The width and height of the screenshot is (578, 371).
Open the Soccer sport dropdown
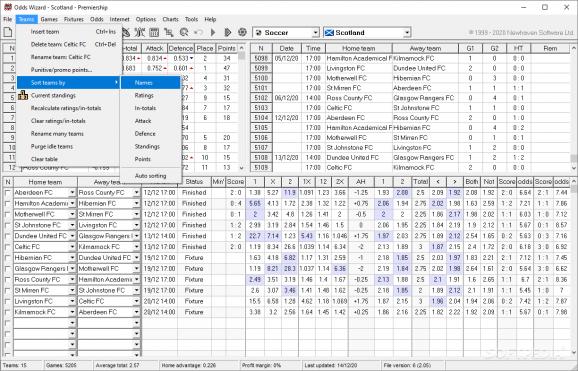click(315, 32)
